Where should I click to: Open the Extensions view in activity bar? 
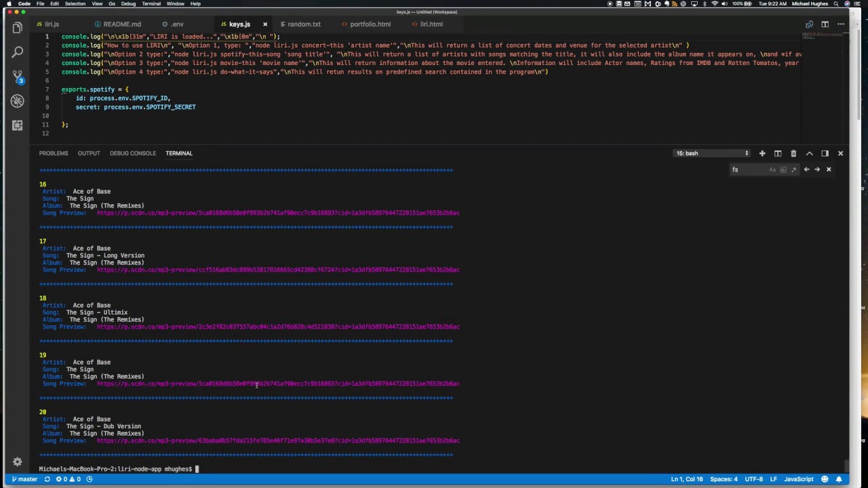click(x=17, y=125)
